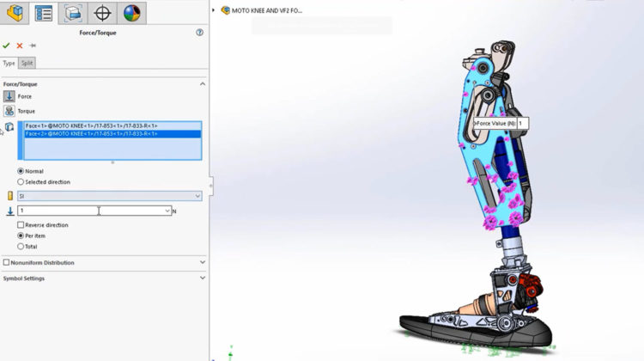644x361 pixels.
Task: Open the DisplayManager color sphere tab
Action: pyautogui.click(x=131, y=13)
